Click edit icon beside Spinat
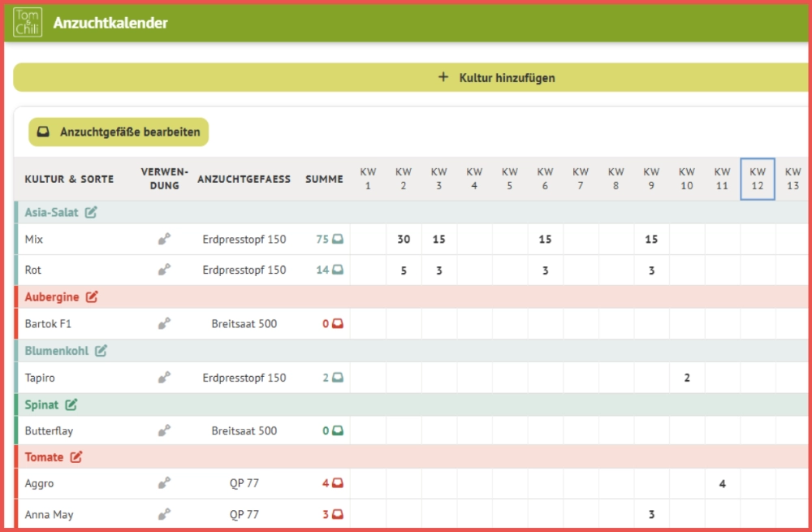 coord(71,404)
